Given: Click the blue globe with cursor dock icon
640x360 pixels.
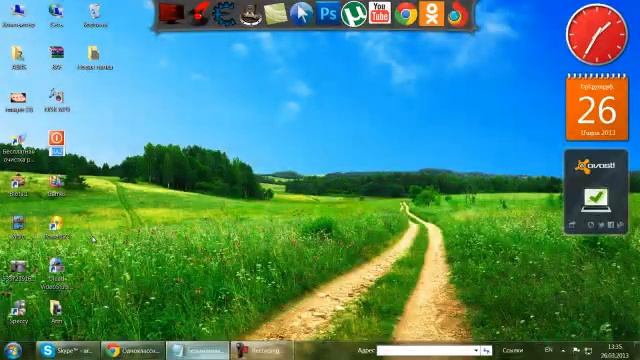Looking at the screenshot, I should pyautogui.click(x=301, y=14).
